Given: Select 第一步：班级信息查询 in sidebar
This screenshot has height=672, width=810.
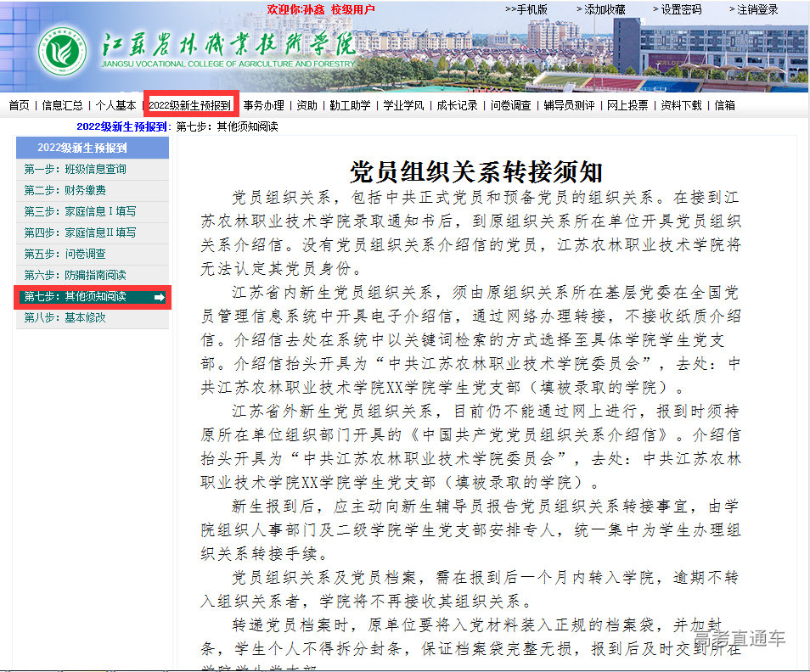Looking at the screenshot, I should [76, 169].
